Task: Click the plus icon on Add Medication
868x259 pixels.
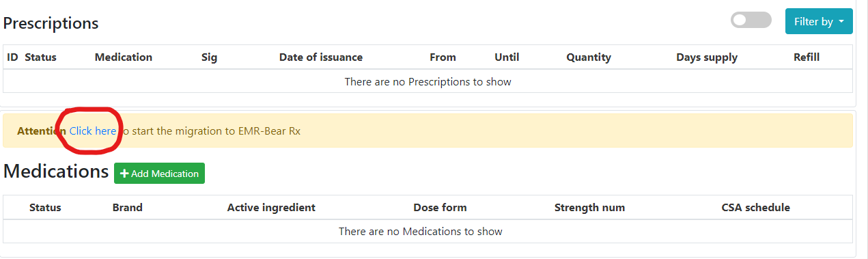Action: [x=124, y=174]
